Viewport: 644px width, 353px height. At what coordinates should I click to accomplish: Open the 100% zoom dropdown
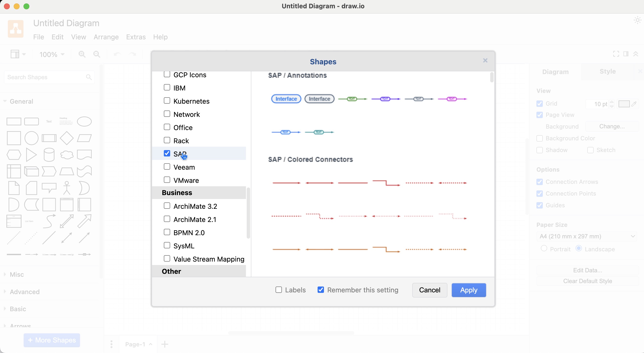click(52, 54)
